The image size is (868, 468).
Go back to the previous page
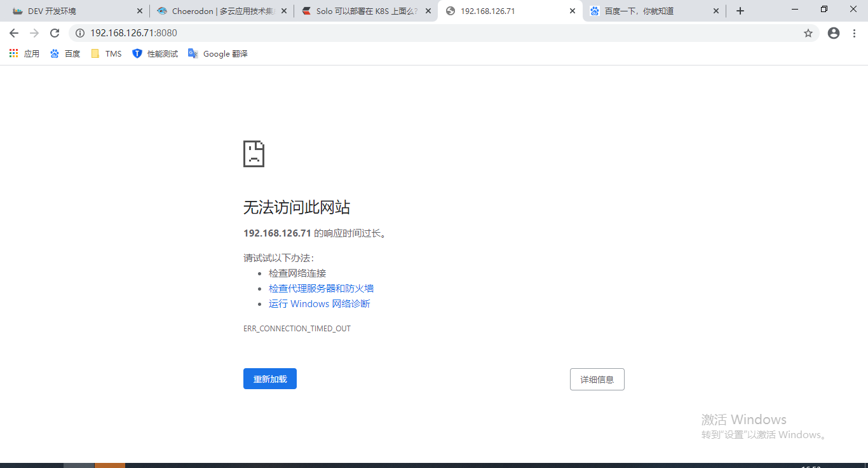(x=14, y=33)
